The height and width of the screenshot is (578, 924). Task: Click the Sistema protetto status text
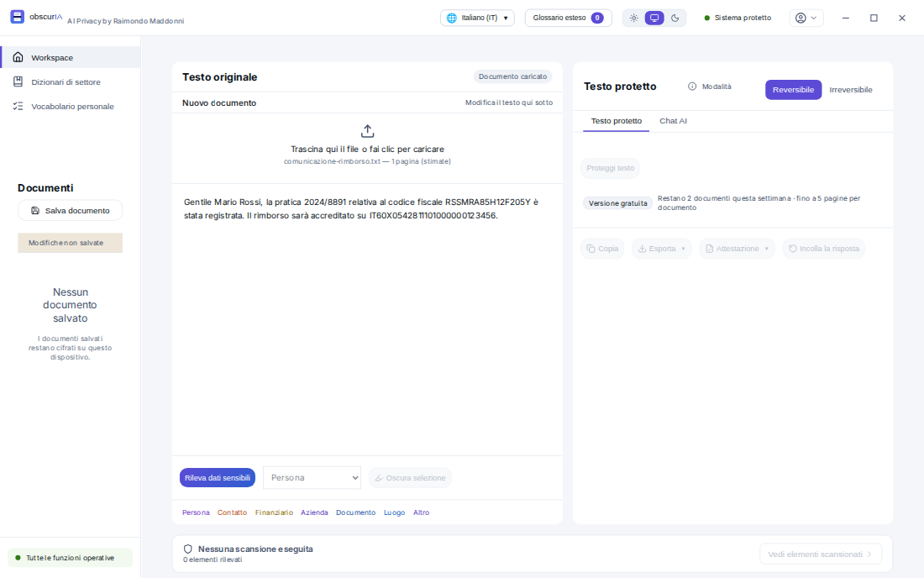[743, 18]
